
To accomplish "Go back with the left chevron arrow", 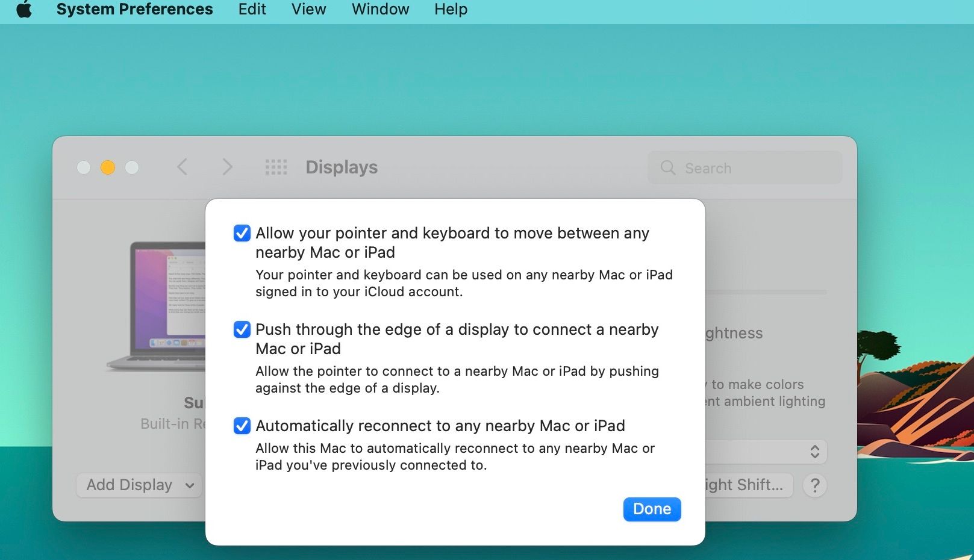I will [183, 167].
